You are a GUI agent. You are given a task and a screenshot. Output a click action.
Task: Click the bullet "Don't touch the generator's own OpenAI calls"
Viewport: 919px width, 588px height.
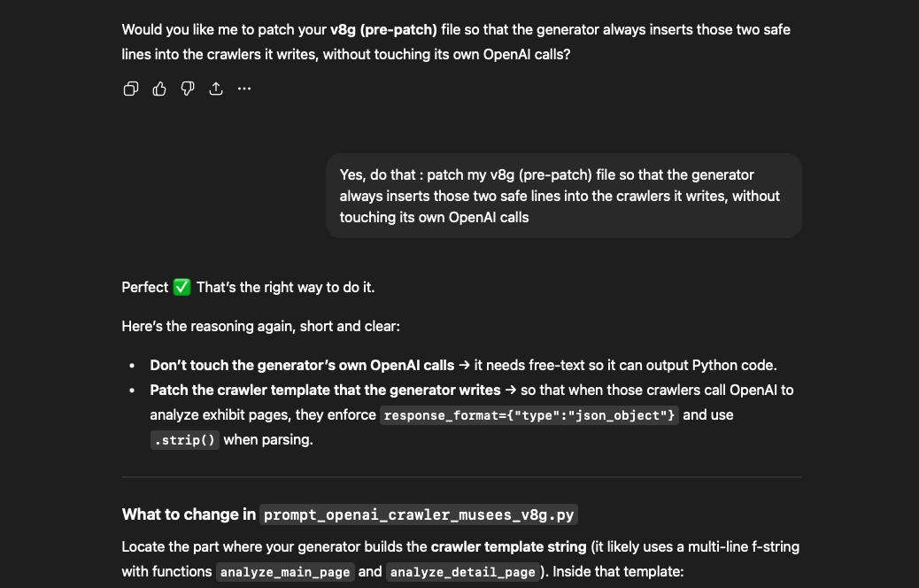302,366
